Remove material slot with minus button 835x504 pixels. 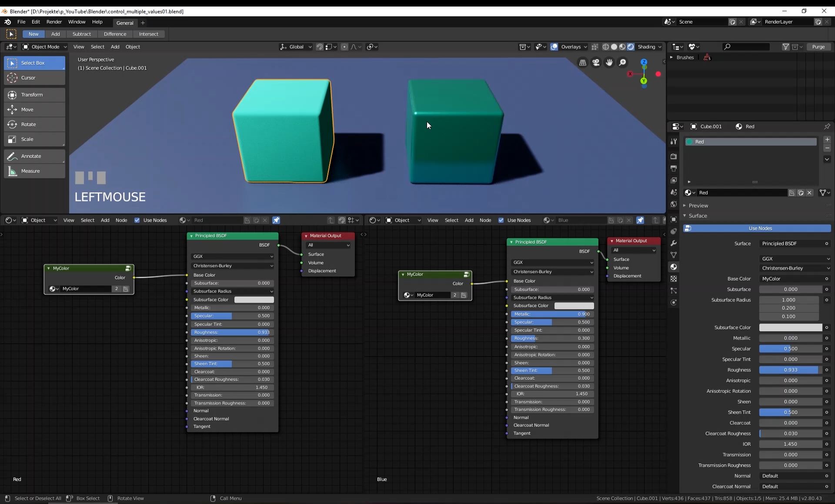[x=827, y=148]
